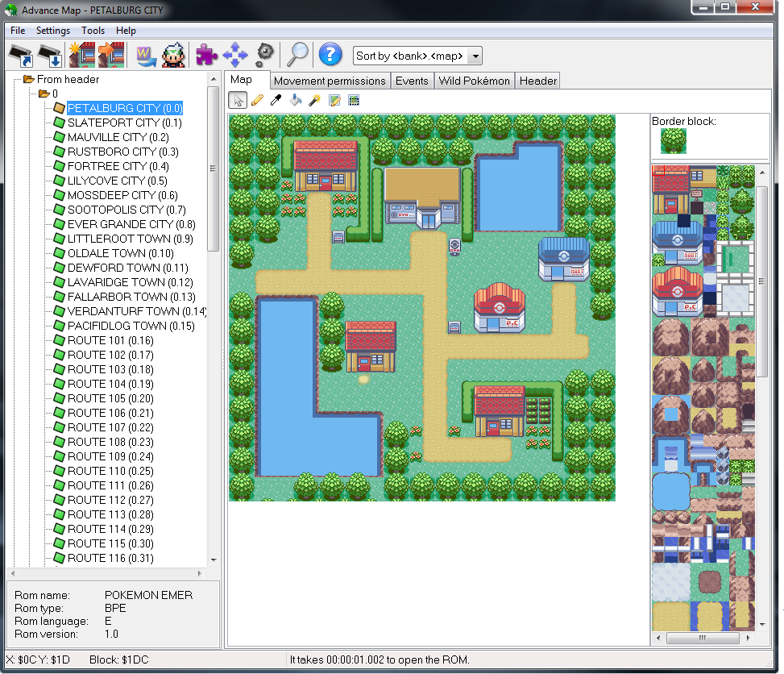
Task: Select the pencil drawing tool
Action: pos(257,100)
